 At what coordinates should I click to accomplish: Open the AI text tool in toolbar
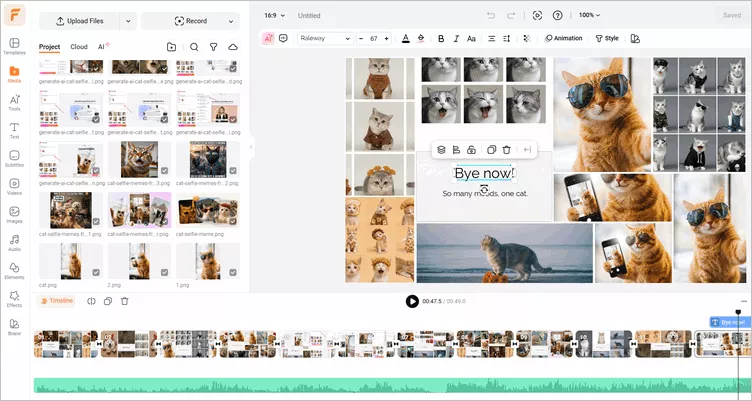click(x=268, y=38)
